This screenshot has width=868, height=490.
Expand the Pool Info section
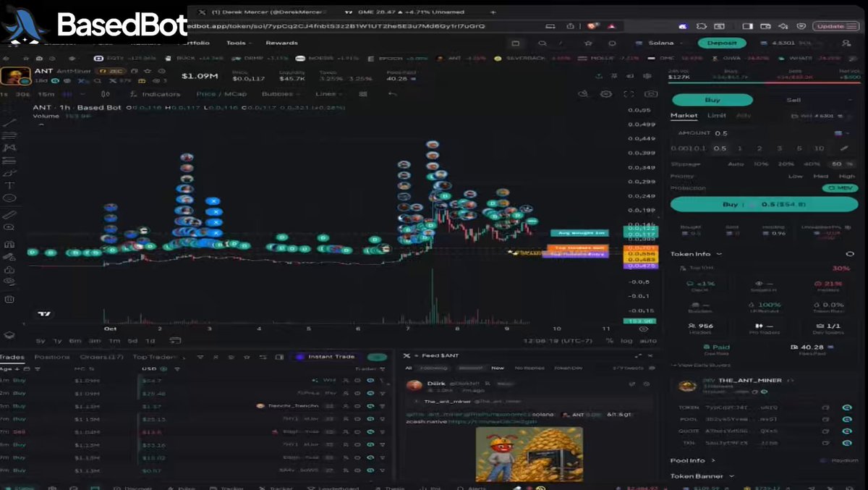tap(693, 460)
